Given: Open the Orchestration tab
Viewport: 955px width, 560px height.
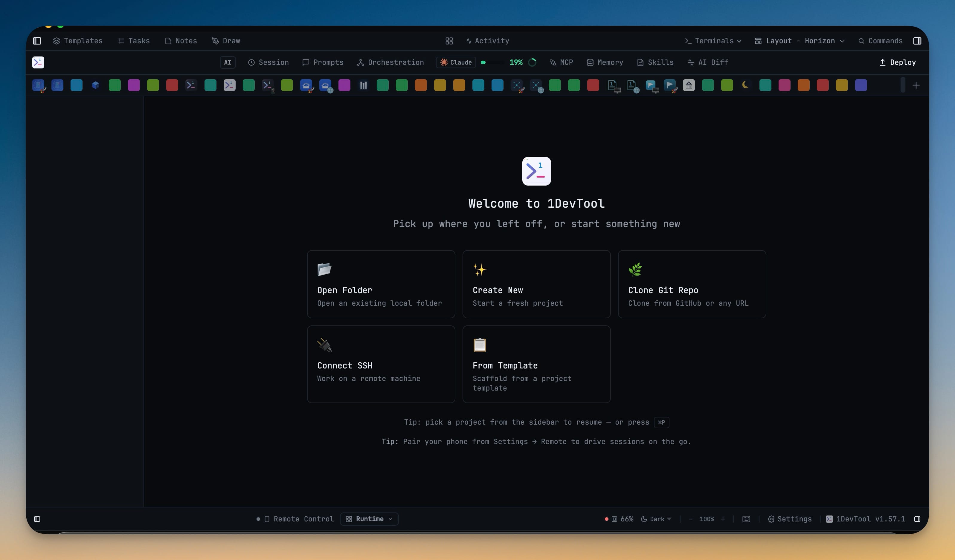Looking at the screenshot, I should coord(390,62).
